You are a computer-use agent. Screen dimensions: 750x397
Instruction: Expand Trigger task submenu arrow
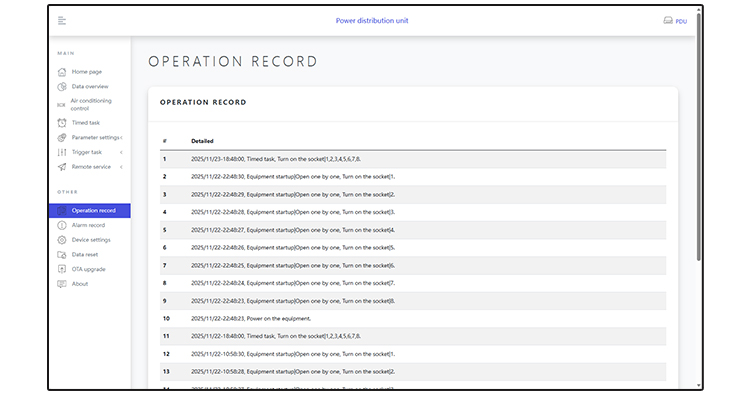click(121, 152)
